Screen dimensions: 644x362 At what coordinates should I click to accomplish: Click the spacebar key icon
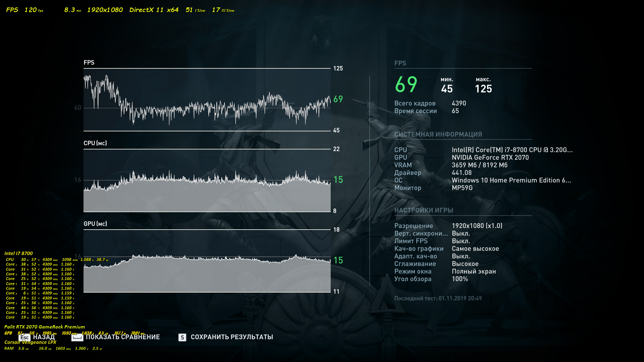(x=77, y=337)
